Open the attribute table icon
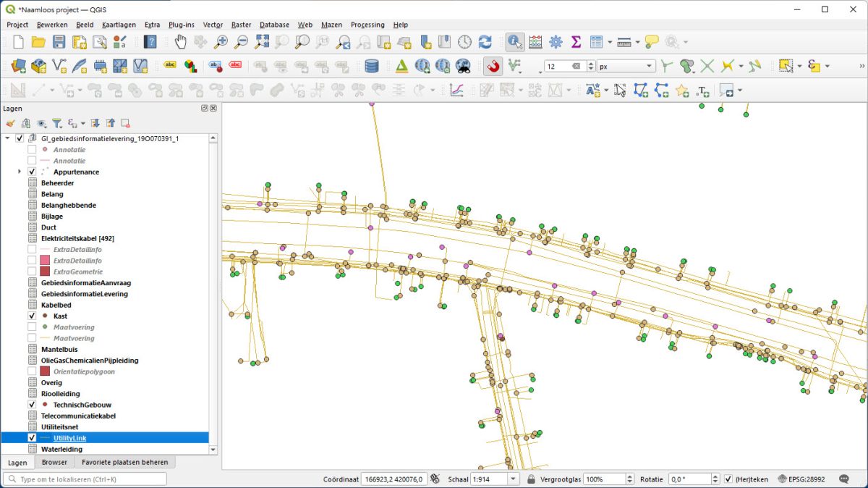 click(x=595, y=42)
